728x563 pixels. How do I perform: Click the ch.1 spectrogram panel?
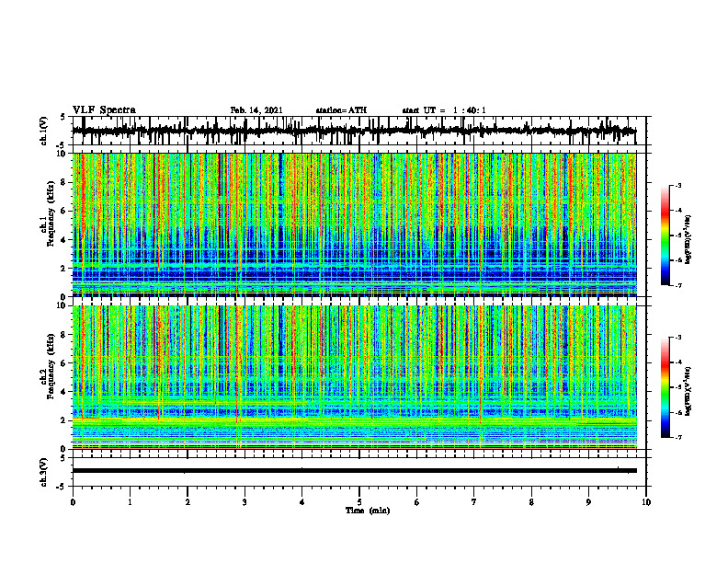click(x=354, y=224)
